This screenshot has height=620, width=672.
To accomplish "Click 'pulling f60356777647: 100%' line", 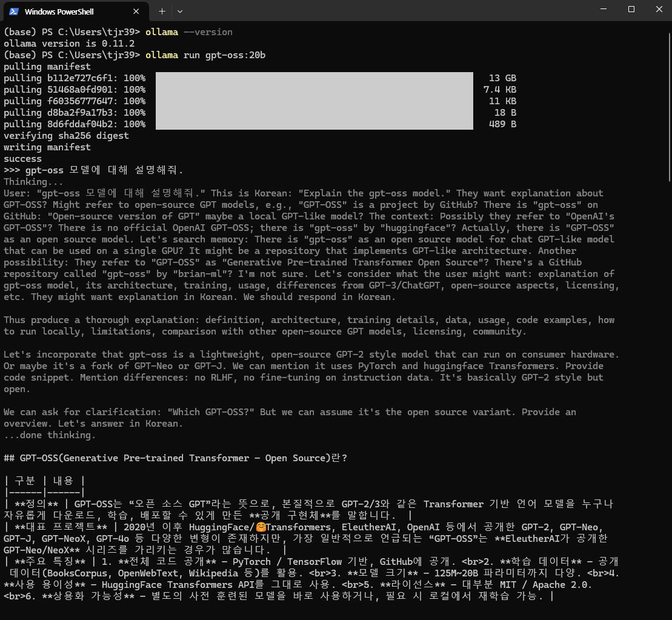I will click(75, 101).
